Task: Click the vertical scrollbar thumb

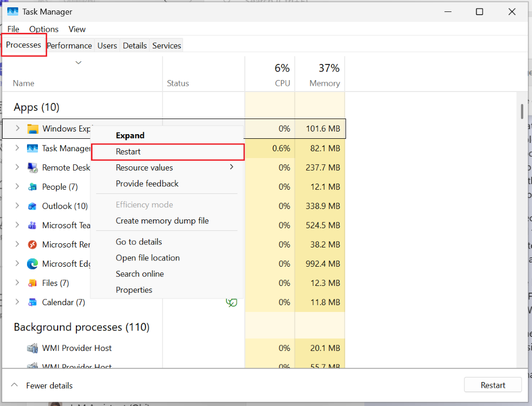Action: tap(522, 111)
